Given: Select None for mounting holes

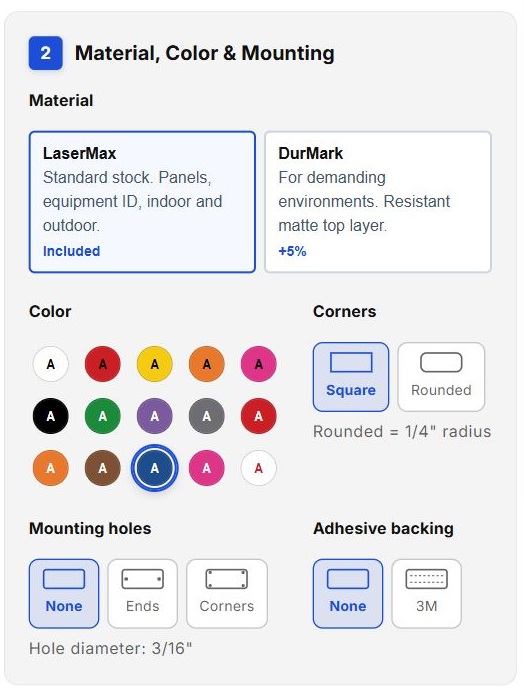Looking at the screenshot, I should click(x=64, y=593).
